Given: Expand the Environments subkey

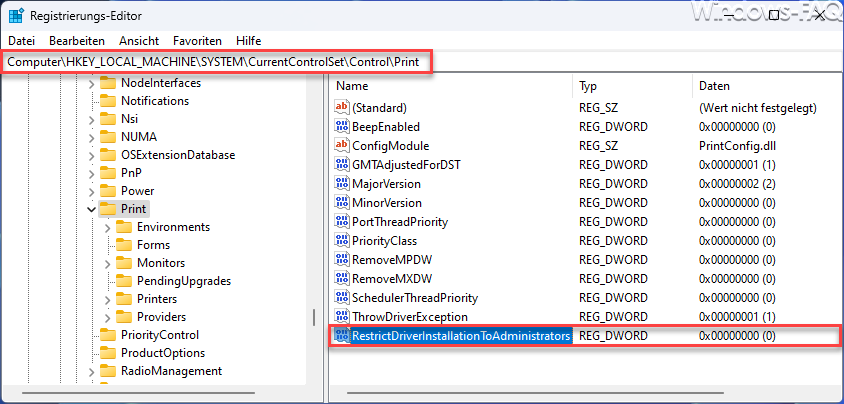Looking at the screenshot, I should 108,227.
